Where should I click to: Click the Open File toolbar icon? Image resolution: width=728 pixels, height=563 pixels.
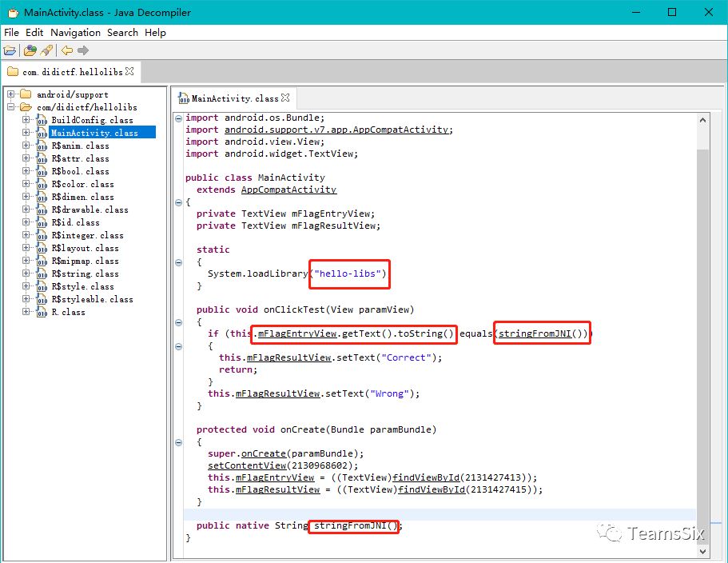tap(10, 50)
